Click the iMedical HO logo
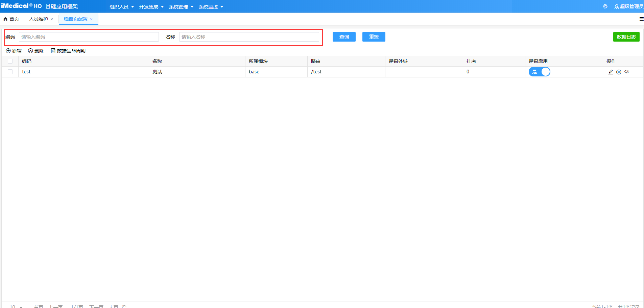This screenshot has height=308, width=644. pos(22,6)
